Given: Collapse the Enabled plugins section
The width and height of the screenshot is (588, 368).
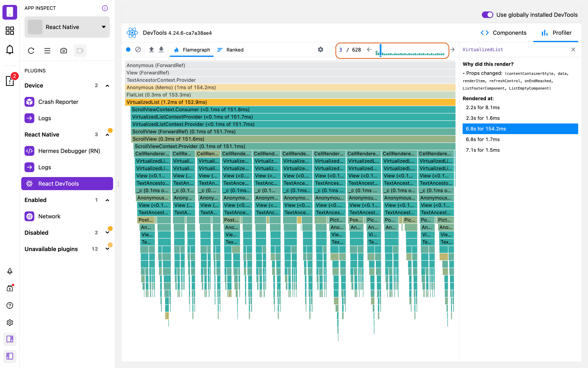Looking at the screenshot, I should (x=107, y=200).
